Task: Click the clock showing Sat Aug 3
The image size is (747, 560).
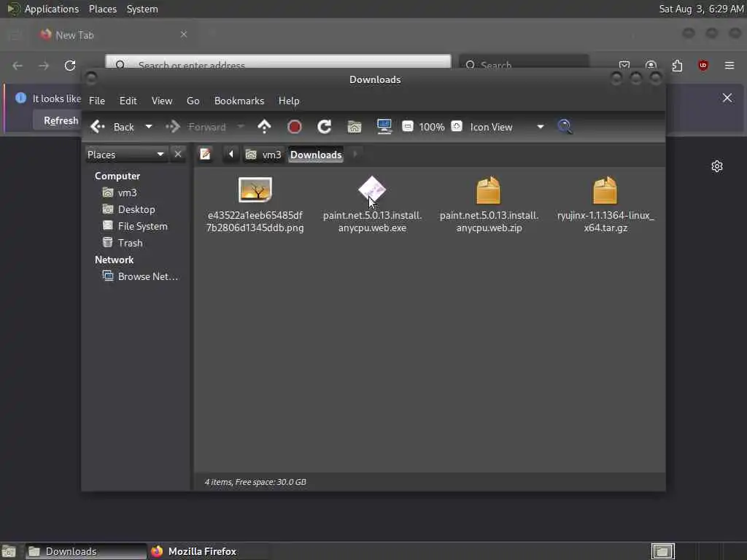Action: click(701, 9)
